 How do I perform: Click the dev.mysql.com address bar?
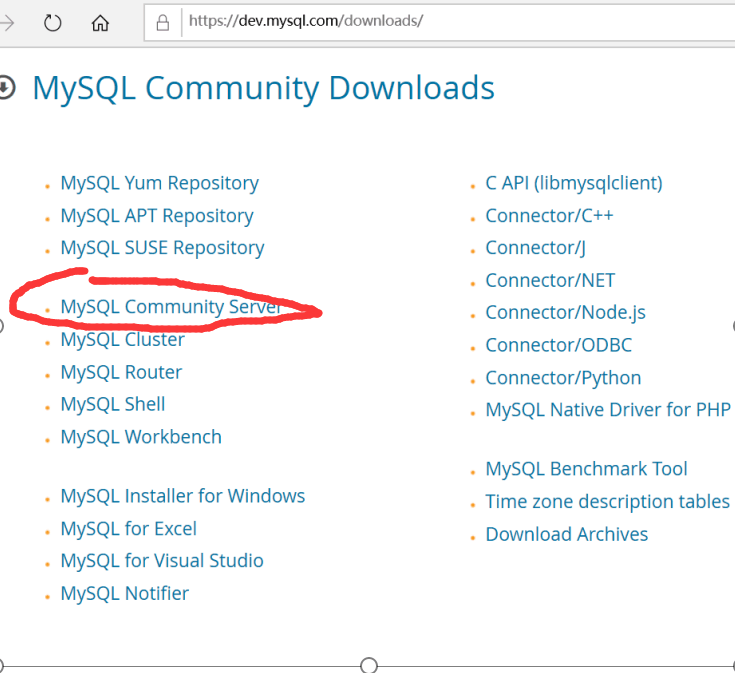click(441, 22)
